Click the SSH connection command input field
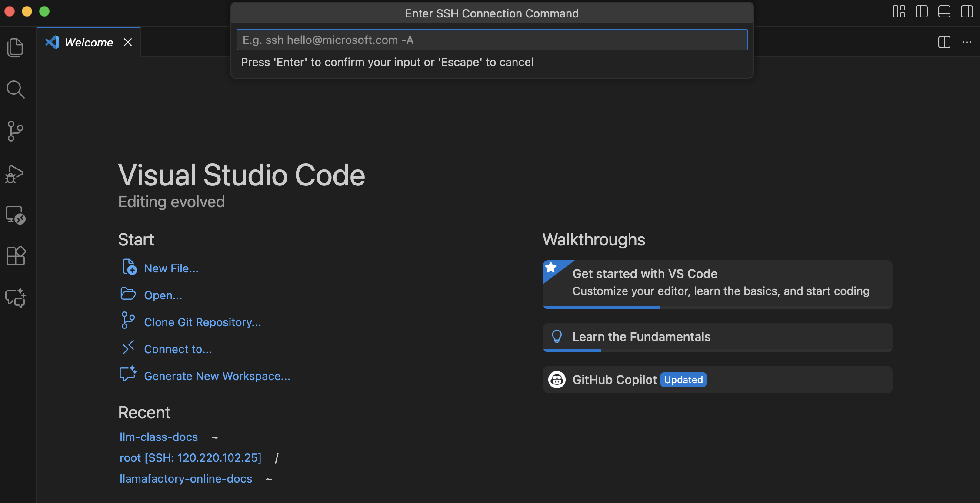980x503 pixels. click(x=491, y=40)
